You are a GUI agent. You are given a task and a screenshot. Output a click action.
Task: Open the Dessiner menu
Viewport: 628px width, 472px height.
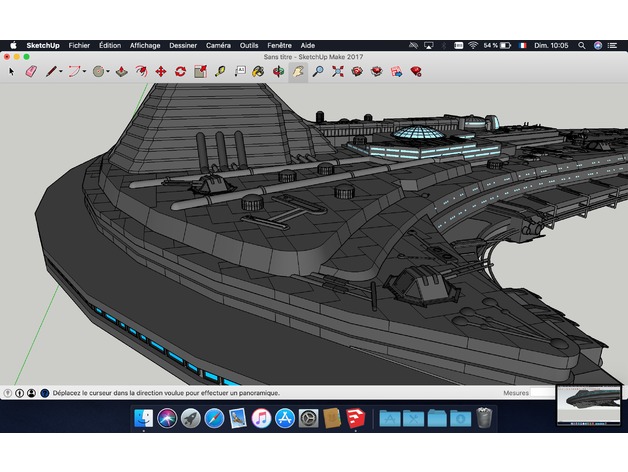183,45
